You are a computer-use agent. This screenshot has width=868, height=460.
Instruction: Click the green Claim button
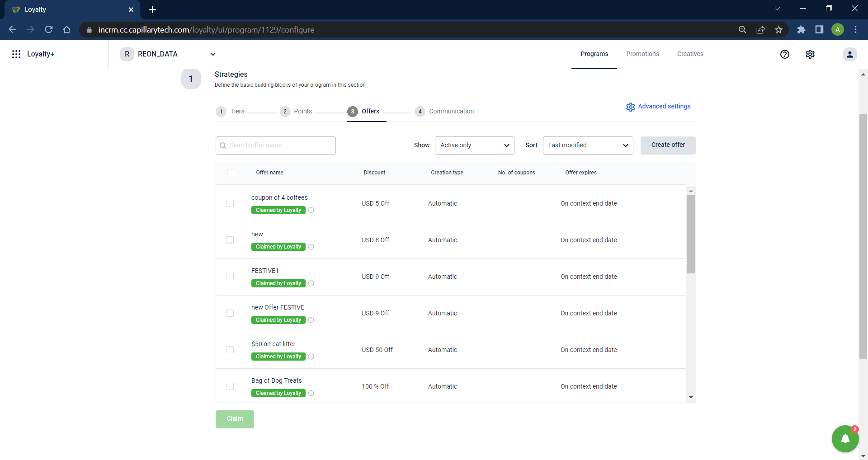pos(235,419)
